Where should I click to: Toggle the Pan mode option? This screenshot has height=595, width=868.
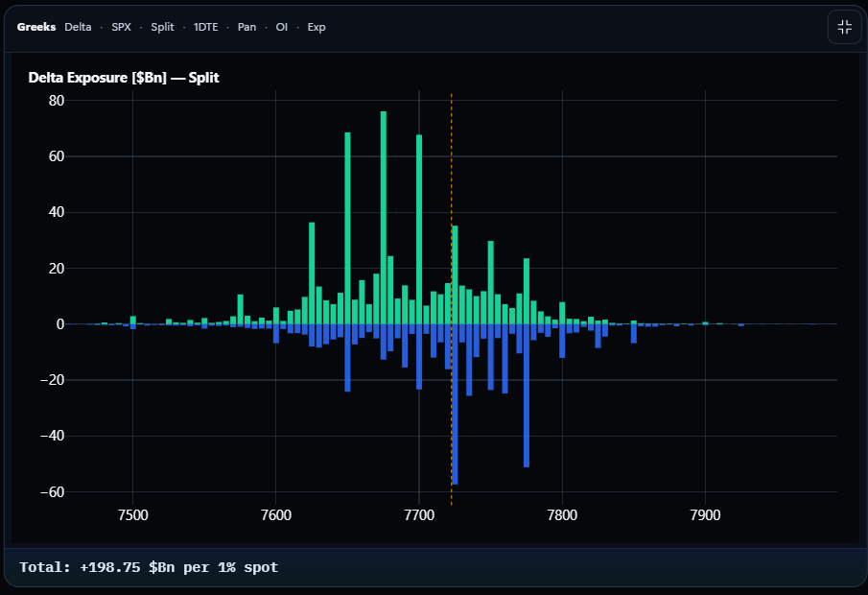point(246,27)
